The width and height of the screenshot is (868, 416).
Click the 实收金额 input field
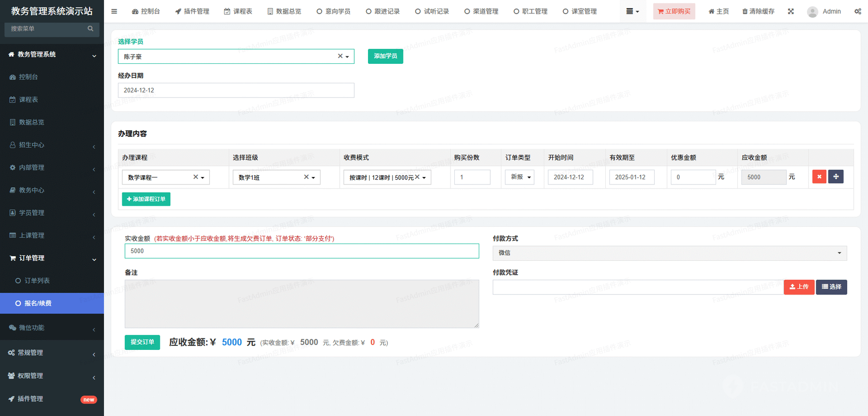301,251
